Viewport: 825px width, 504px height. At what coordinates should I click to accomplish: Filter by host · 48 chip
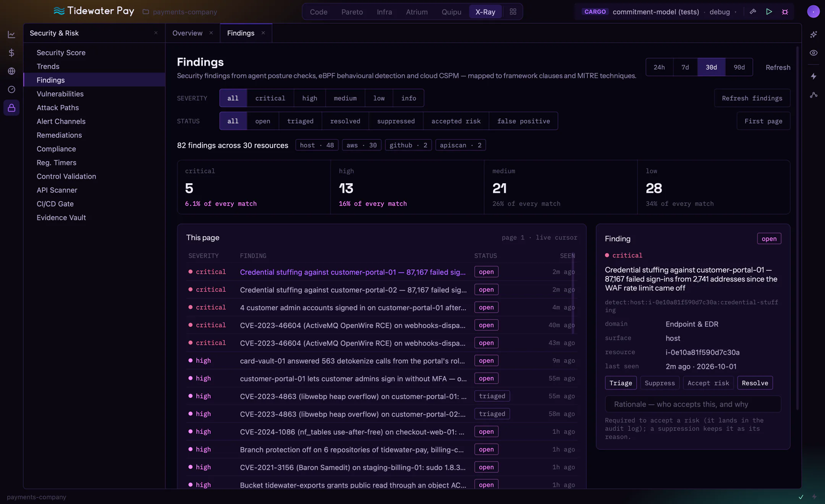click(x=317, y=145)
